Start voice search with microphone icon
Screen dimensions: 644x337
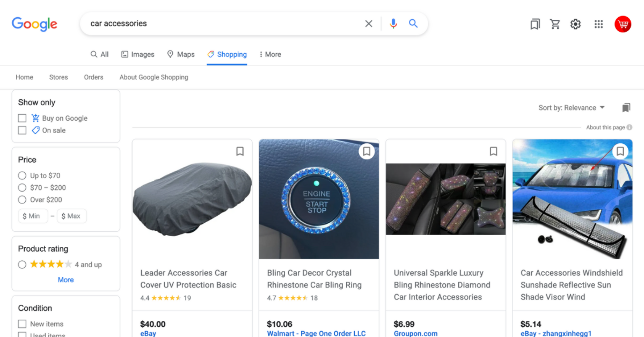[x=393, y=24]
